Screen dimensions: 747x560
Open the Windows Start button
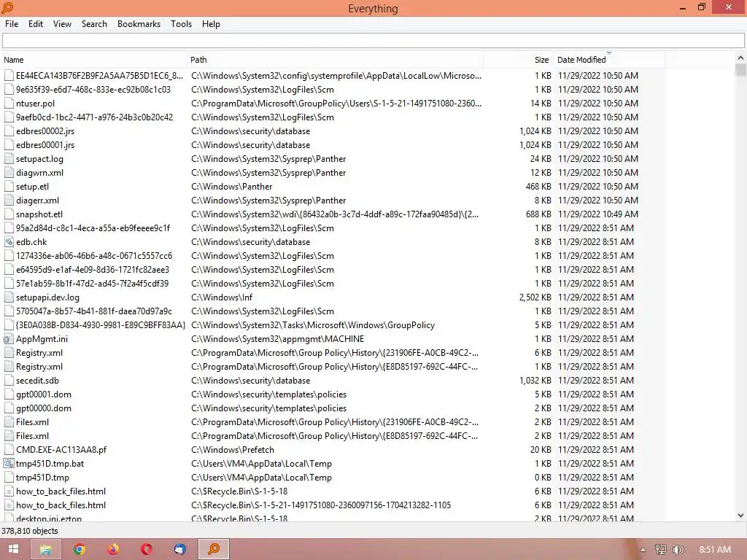click(13, 549)
